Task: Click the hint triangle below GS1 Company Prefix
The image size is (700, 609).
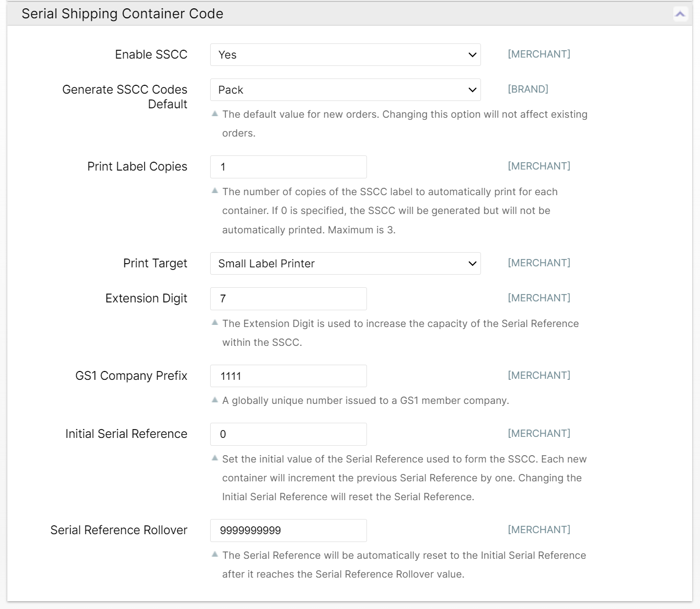Action: (x=215, y=400)
